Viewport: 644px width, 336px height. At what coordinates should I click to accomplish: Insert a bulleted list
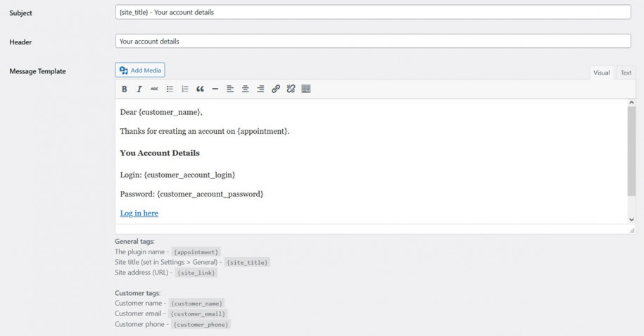[x=170, y=89]
